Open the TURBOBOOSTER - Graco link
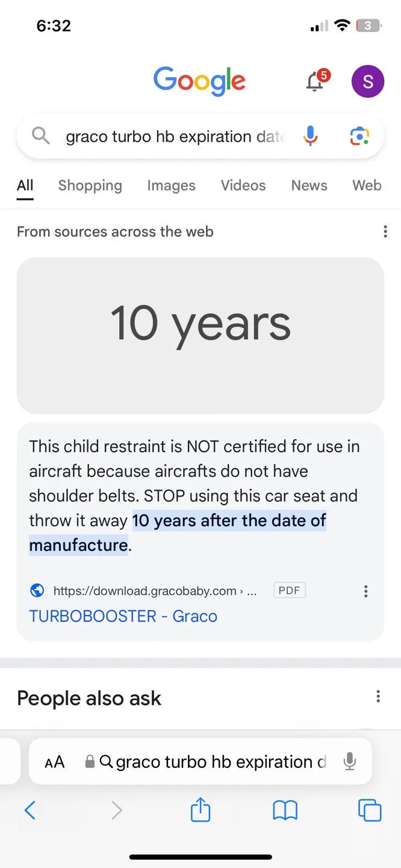Screen dimensions: 401x868 [123, 616]
